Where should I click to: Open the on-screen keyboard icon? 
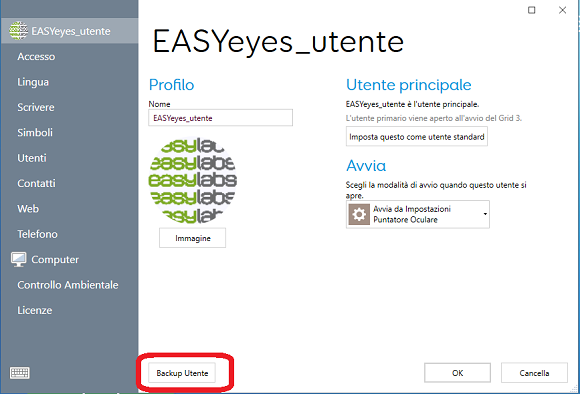tap(20, 373)
